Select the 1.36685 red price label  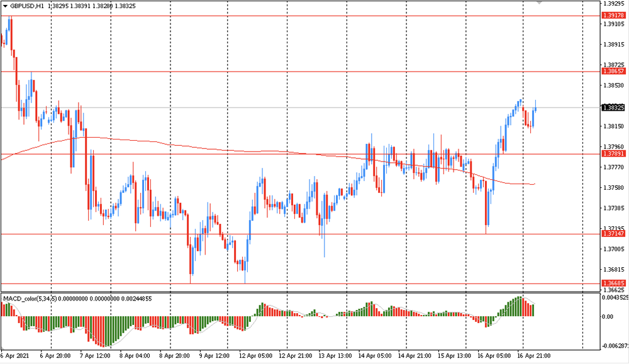(613, 283)
